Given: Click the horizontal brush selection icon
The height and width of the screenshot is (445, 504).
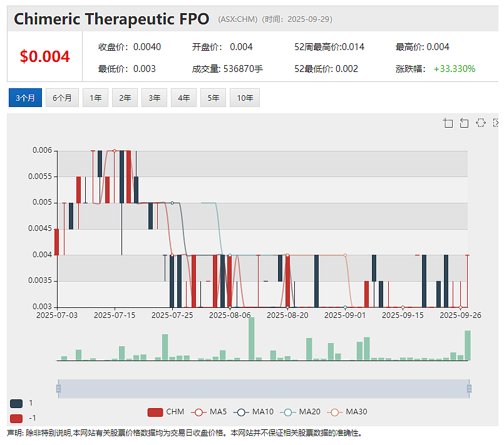Looking at the screenshot, I should [x=481, y=123].
